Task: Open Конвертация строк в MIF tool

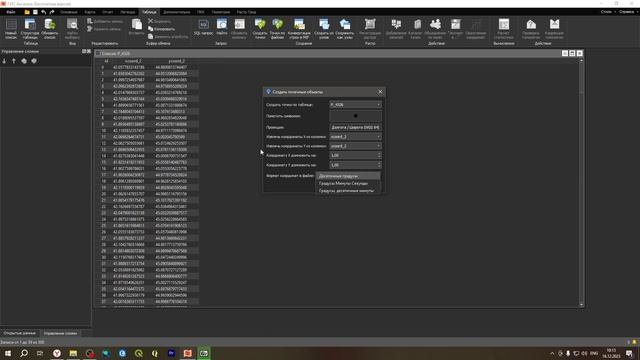Action: click(299, 29)
